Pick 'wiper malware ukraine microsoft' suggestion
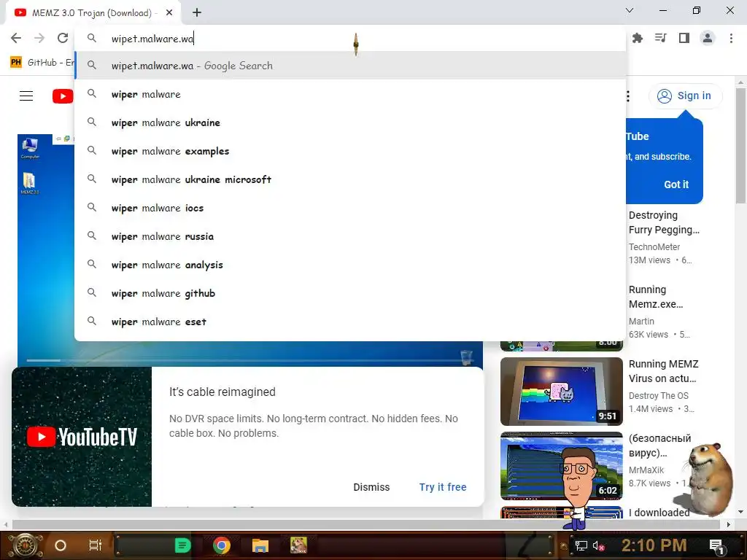Viewport: 747px width, 560px height. tap(350, 179)
